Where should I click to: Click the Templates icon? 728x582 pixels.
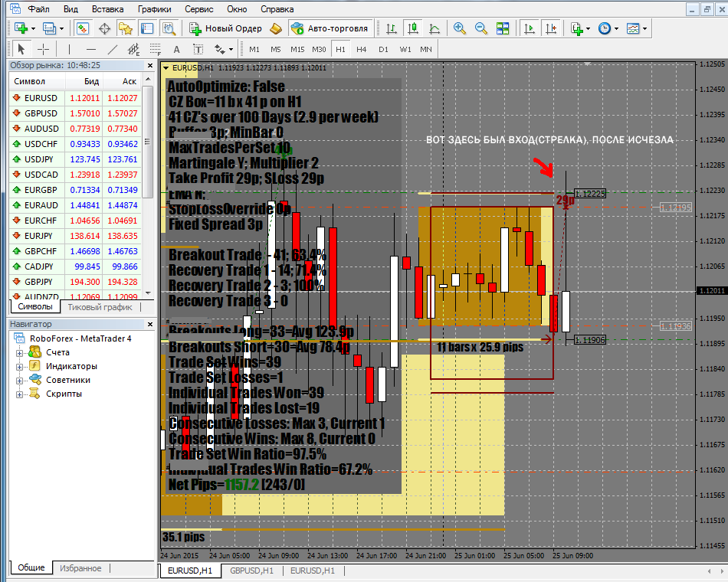[x=633, y=28]
